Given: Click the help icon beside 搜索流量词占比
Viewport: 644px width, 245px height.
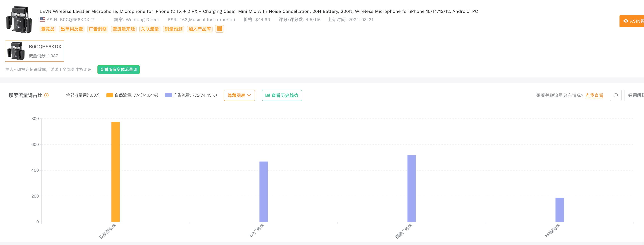Looking at the screenshot, I should 47,95.
